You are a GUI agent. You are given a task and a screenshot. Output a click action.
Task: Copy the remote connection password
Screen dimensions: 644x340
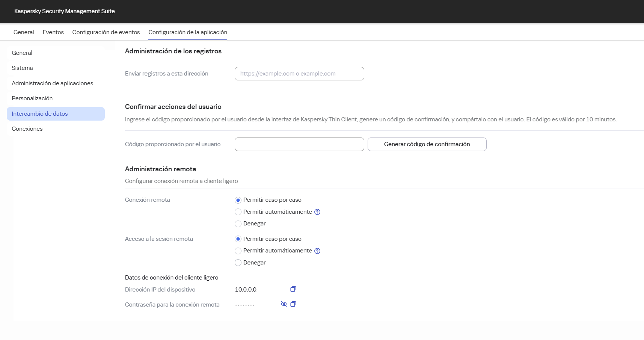tap(293, 304)
